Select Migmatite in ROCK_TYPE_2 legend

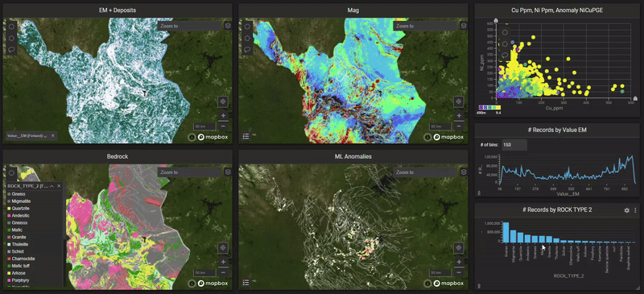[x=20, y=201]
